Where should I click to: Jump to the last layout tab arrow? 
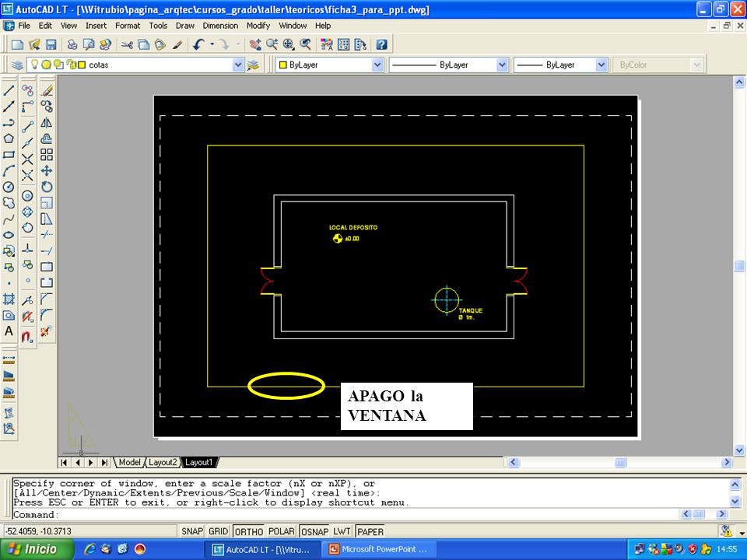104,462
